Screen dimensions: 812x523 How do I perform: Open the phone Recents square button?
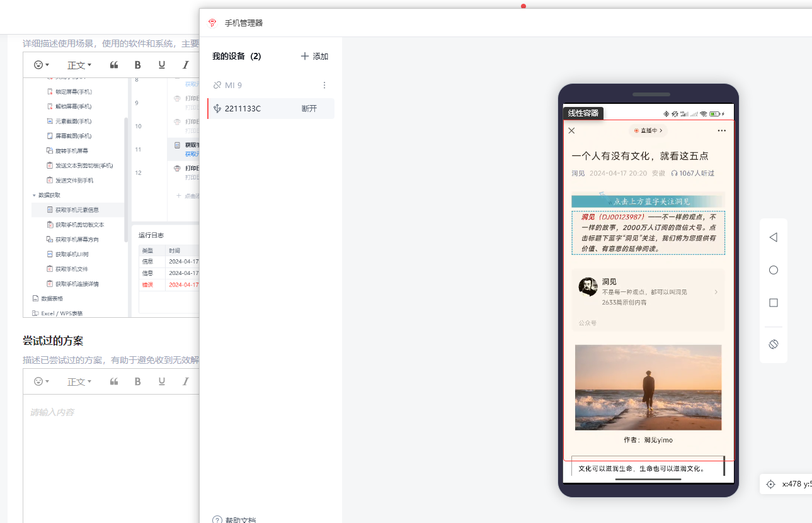click(774, 303)
